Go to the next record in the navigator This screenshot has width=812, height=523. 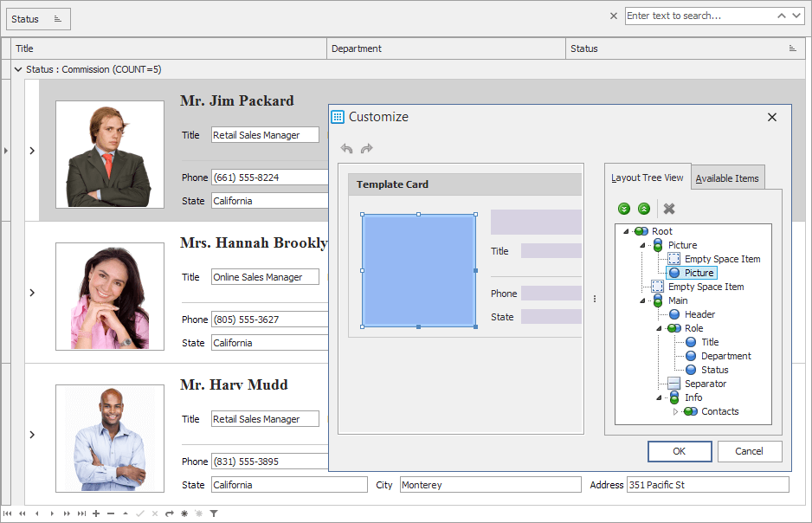click(x=52, y=513)
